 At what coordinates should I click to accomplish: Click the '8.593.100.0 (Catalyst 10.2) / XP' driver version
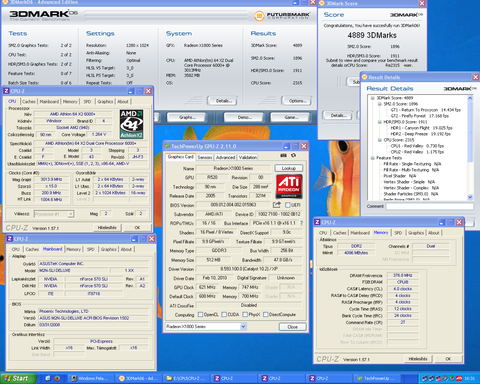[249, 269]
